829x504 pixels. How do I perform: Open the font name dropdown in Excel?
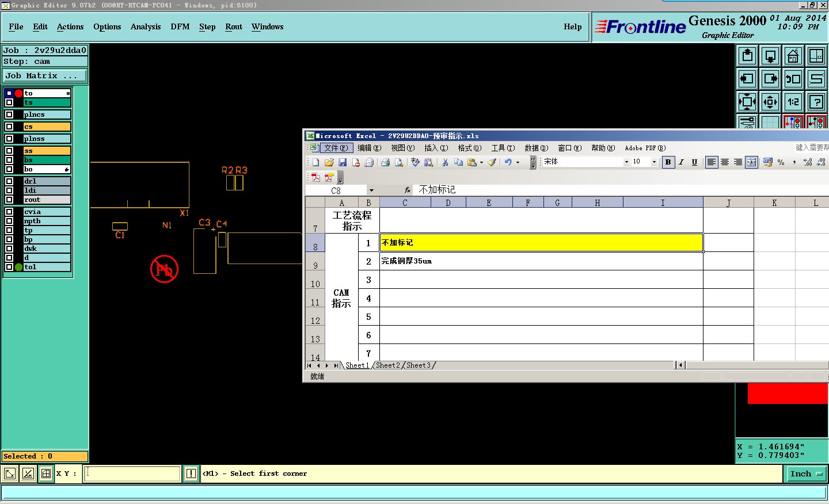tap(626, 162)
